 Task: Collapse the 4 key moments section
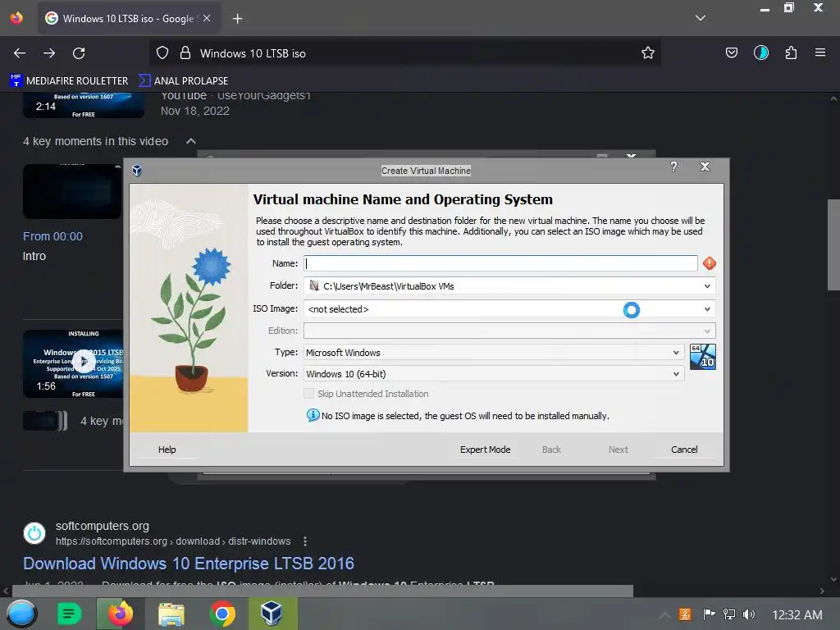190,141
